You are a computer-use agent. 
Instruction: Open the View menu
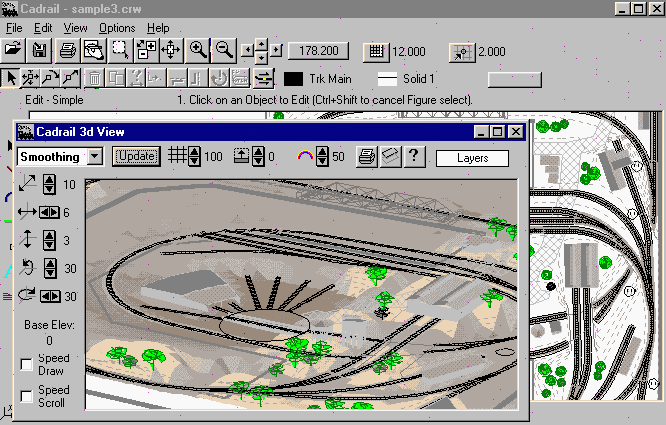tap(75, 28)
